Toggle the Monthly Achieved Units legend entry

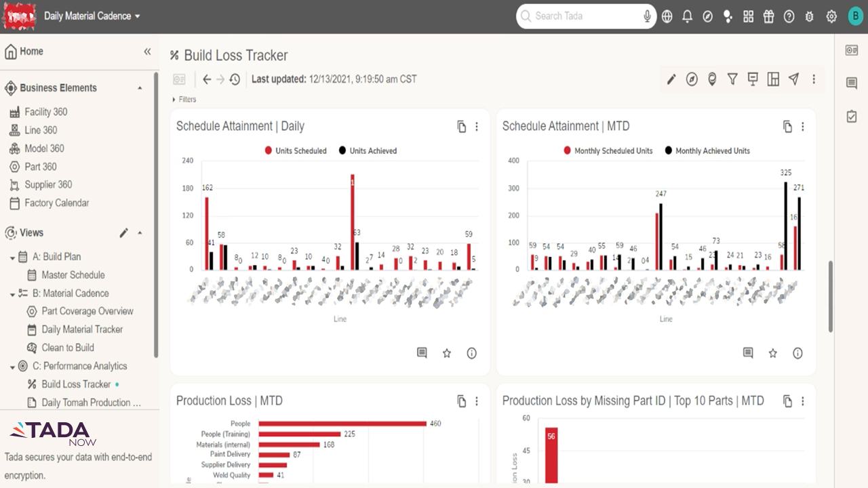707,150
